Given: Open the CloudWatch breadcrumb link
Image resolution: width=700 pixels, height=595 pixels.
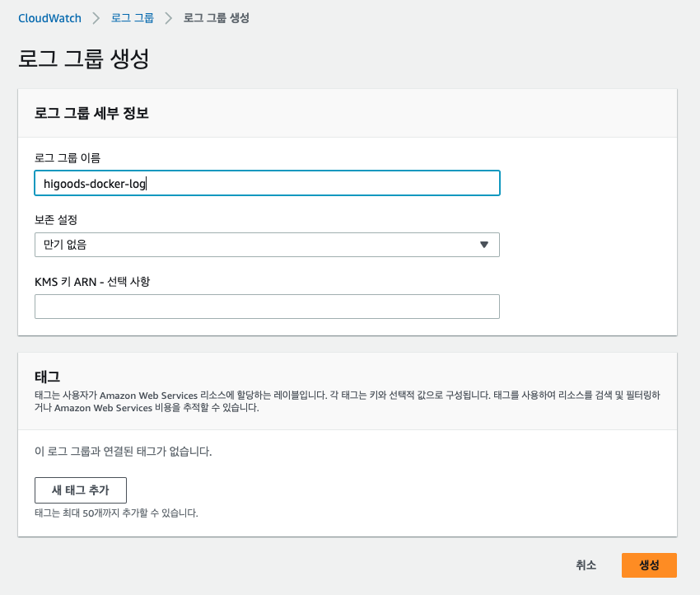Looking at the screenshot, I should tap(49, 18).
